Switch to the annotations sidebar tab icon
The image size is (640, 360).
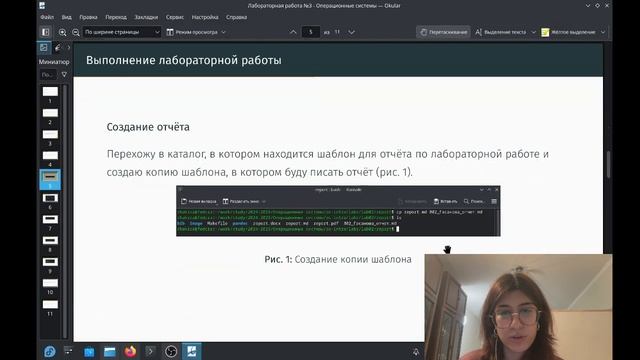(58, 48)
